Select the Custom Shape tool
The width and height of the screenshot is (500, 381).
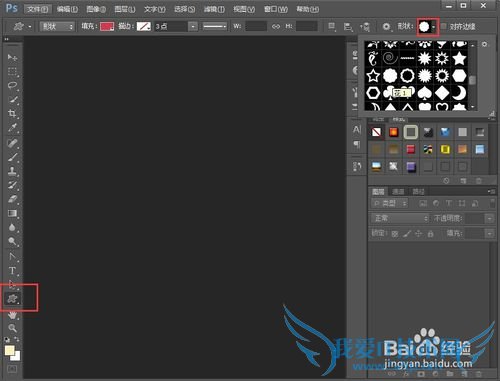click(x=12, y=298)
